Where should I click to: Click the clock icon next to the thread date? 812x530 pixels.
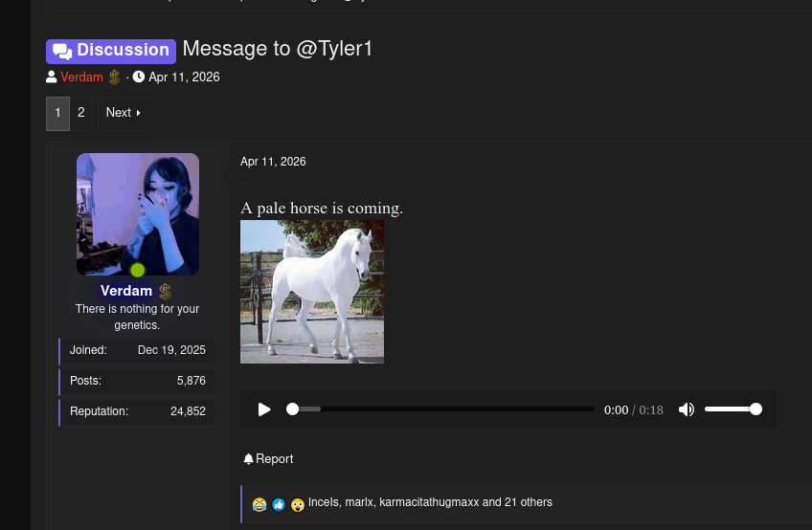coord(138,77)
